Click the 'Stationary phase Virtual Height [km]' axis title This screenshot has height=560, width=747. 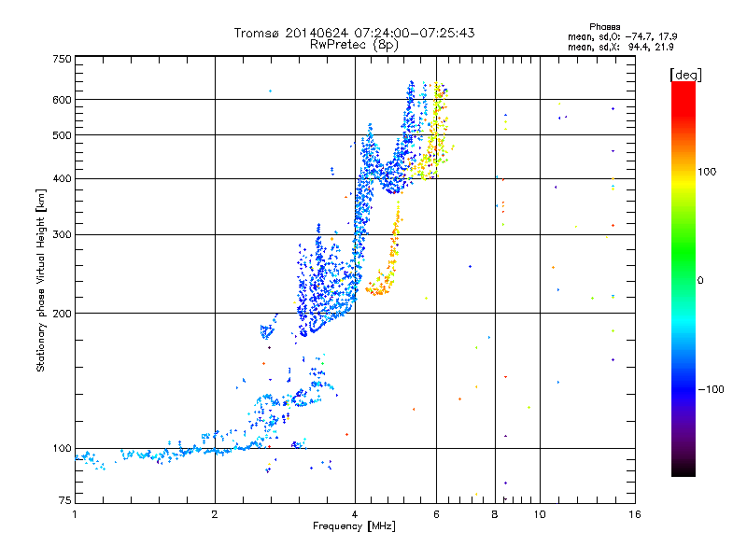pos(40,281)
